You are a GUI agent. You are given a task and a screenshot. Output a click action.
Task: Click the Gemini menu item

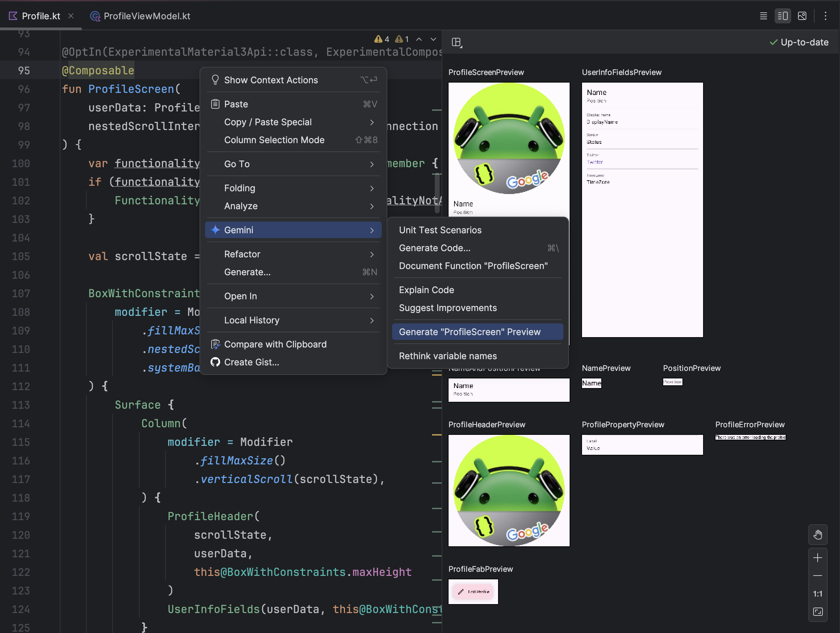pyautogui.click(x=295, y=230)
